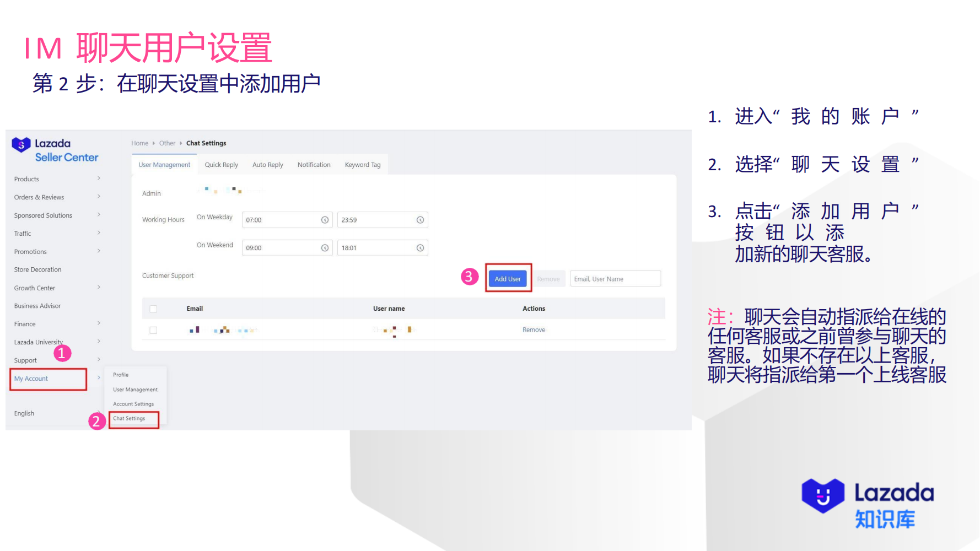Switch to the Quick Reply tab
980x551 pixels.
pyautogui.click(x=222, y=165)
